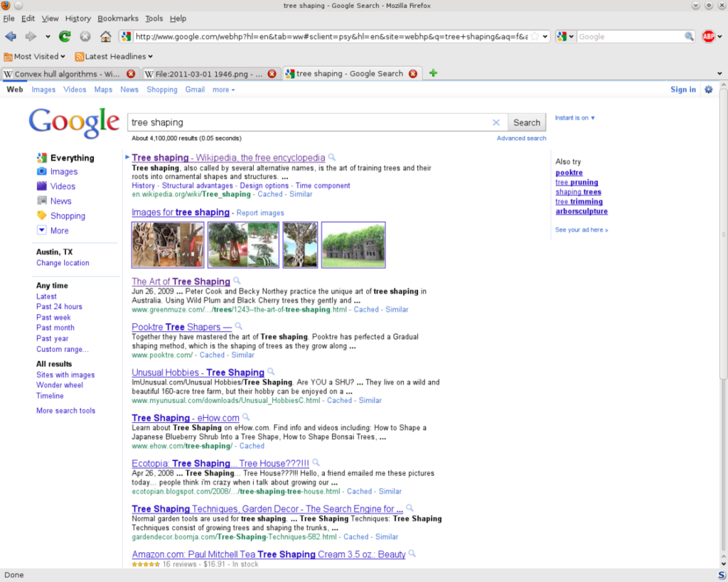This screenshot has width=728, height=582.
Task: Open the Tools menu
Action: [x=154, y=18]
